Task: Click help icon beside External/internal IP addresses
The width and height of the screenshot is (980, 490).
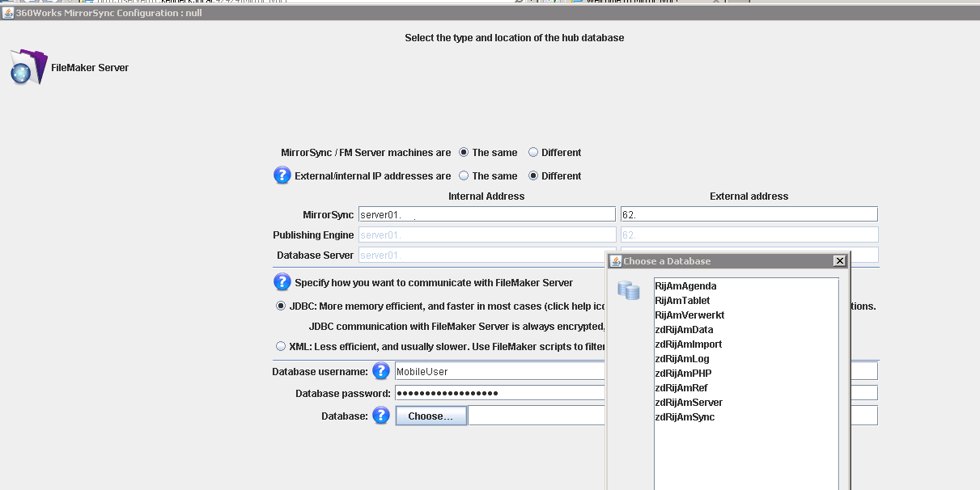Action: [282, 175]
